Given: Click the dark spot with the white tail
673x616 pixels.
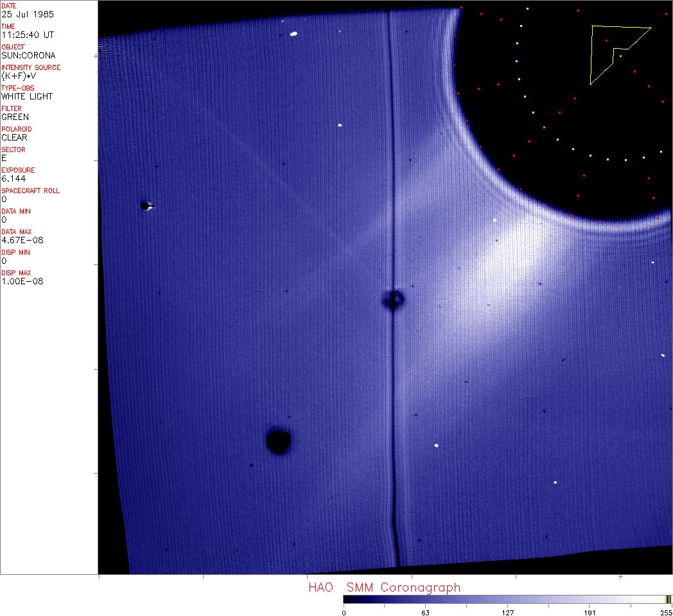Looking at the screenshot, I should click(145, 206).
